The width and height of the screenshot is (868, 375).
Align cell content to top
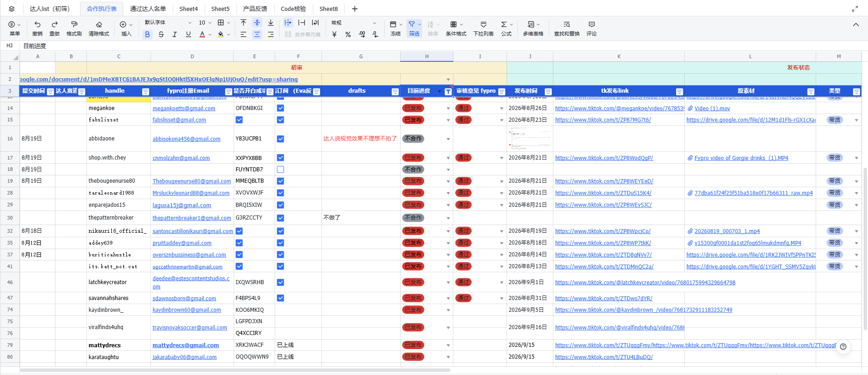244,23
